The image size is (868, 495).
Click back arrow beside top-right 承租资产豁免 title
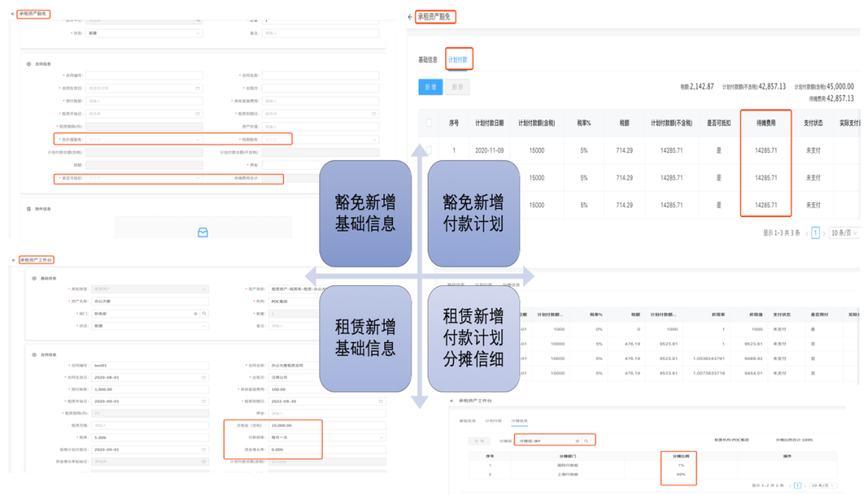point(411,16)
